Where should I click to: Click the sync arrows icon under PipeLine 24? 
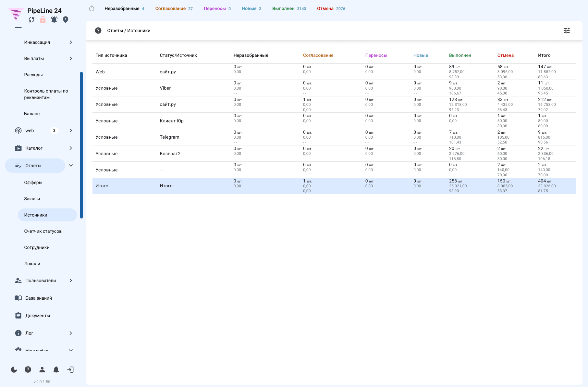[31, 20]
